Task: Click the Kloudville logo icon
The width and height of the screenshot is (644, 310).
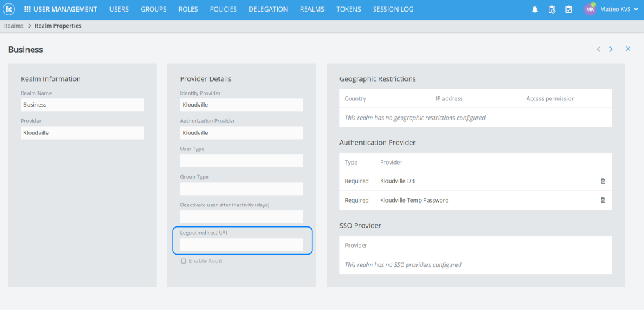Action: 8,9
